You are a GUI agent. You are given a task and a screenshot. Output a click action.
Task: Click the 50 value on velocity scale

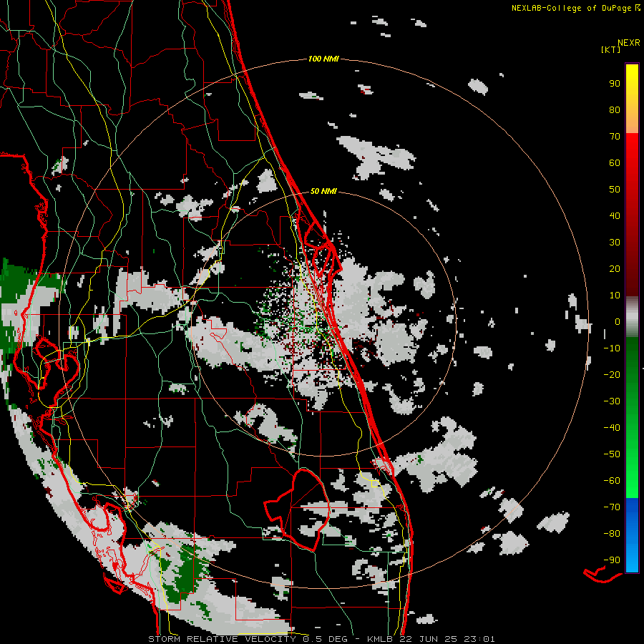tap(615, 190)
